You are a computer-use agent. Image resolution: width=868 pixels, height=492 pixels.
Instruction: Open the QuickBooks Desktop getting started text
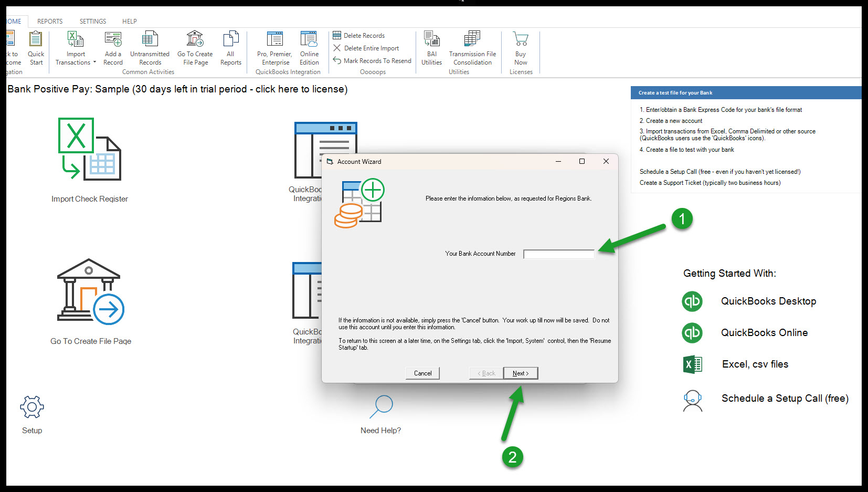(768, 301)
